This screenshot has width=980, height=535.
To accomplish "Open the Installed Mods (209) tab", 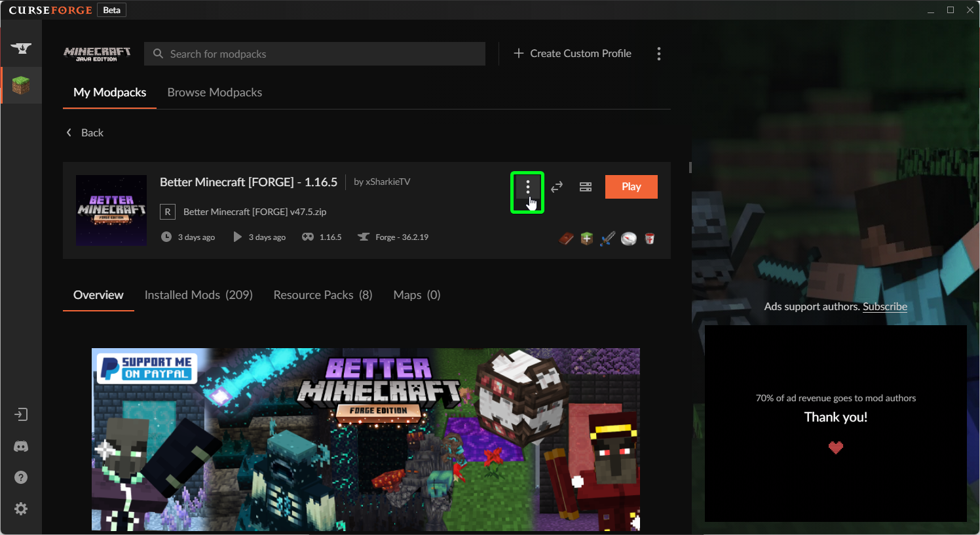I will [198, 295].
